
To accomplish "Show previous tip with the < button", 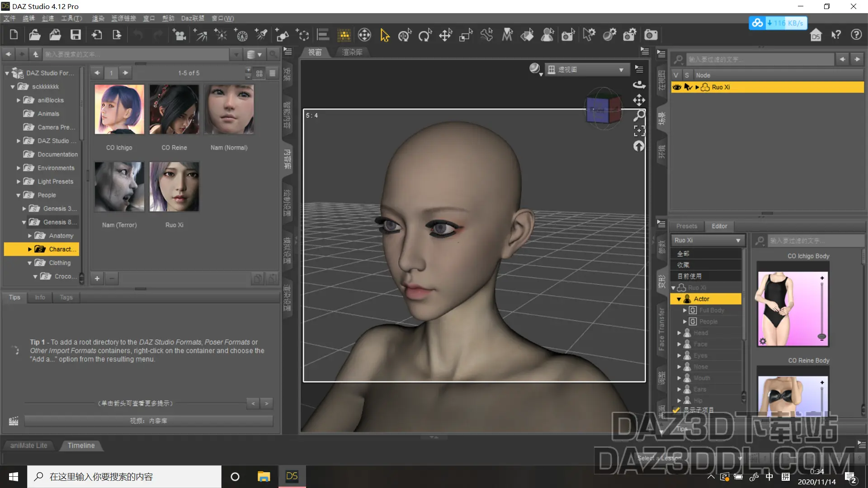I will (x=253, y=404).
